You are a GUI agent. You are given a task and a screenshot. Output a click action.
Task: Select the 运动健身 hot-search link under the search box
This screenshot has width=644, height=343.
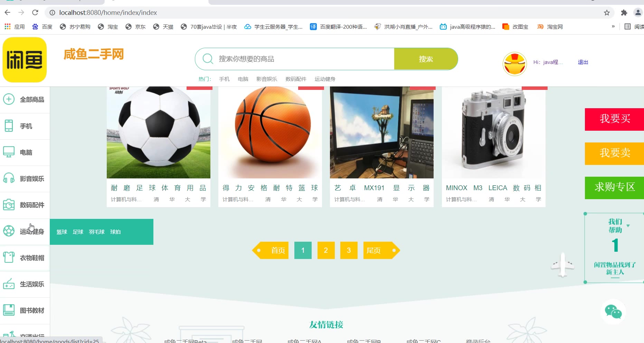click(325, 79)
